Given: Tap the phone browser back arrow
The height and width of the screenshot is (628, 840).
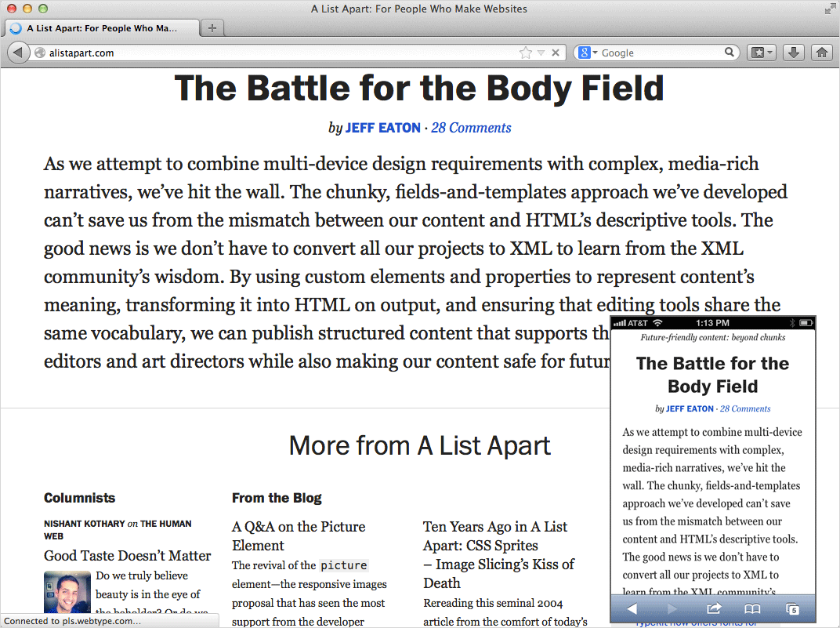Looking at the screenshot, I should coord(632,608).
